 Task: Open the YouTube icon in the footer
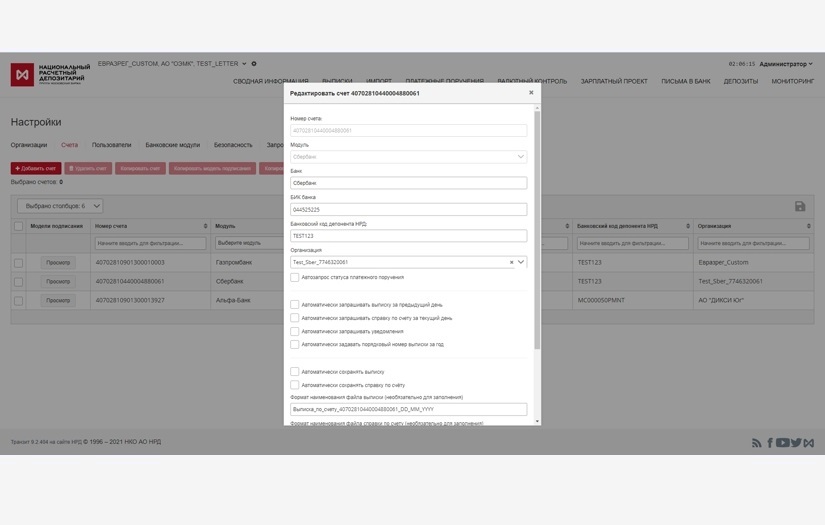(782, 442)
